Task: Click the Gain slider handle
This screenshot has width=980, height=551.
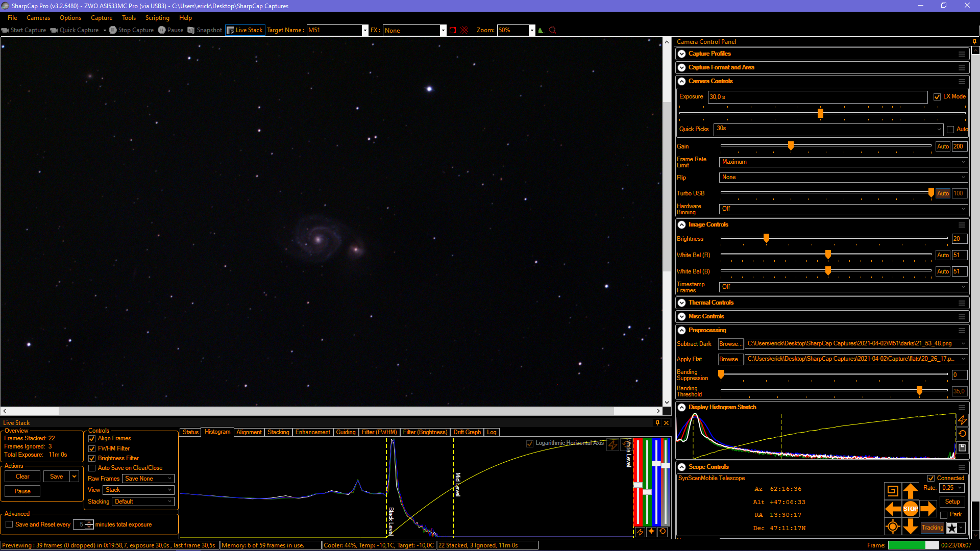Action: tap(791, 146)
